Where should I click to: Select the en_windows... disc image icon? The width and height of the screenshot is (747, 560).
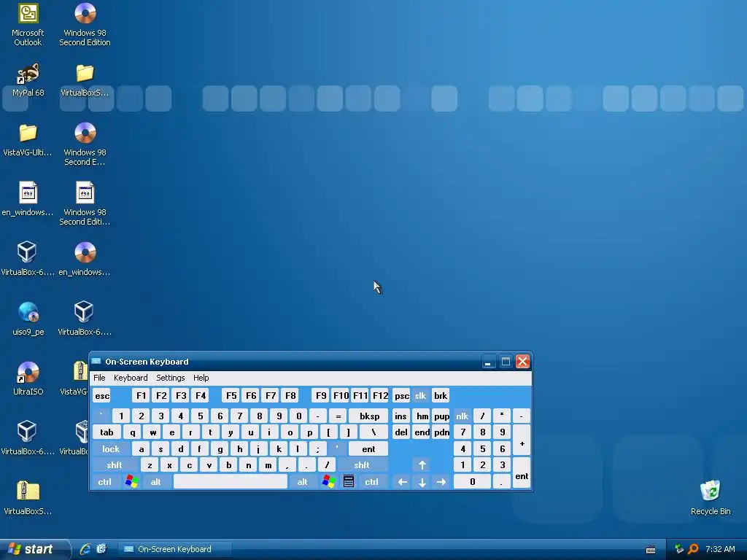click(85, 260)
